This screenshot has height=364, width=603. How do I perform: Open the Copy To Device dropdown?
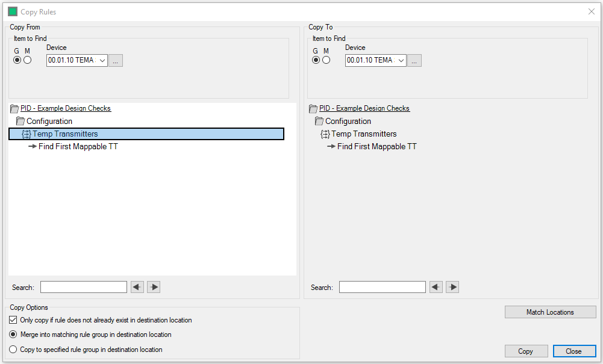[x=401, y=60]
